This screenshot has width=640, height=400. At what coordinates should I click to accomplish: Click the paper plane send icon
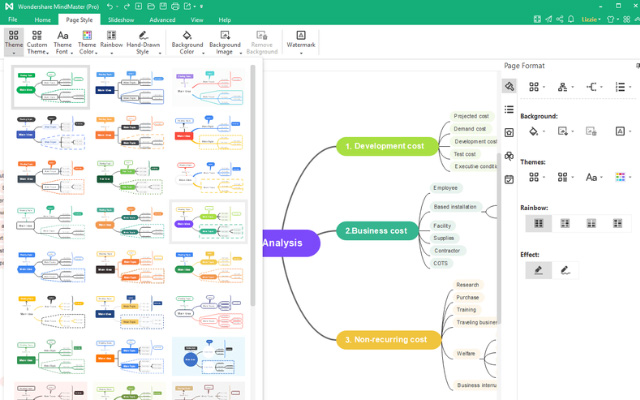549,19
